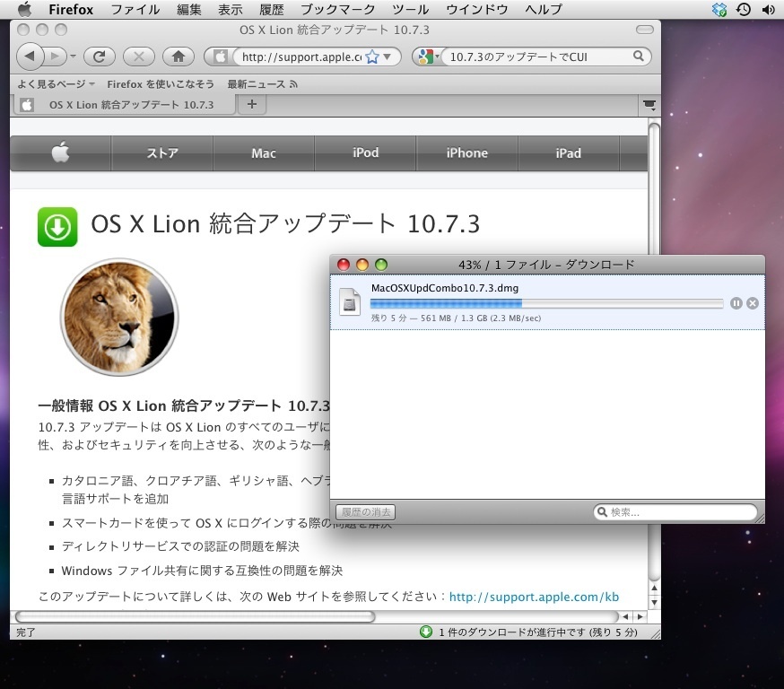The image size is (784, 689).
Task: Open the Time Machine menu bar icon
Action: (744, 9)
